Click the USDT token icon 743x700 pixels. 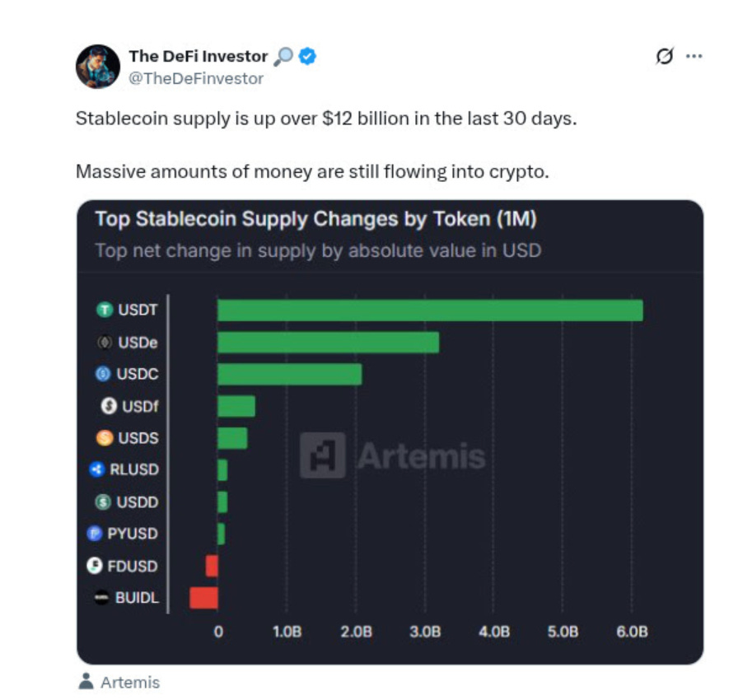coord(104,310)
